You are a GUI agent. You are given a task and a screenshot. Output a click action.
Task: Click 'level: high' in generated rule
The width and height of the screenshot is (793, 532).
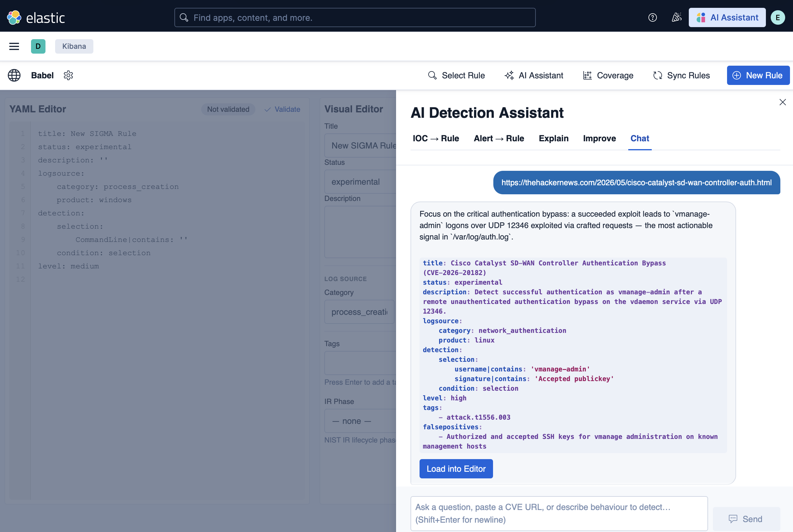tap(444, 398)
